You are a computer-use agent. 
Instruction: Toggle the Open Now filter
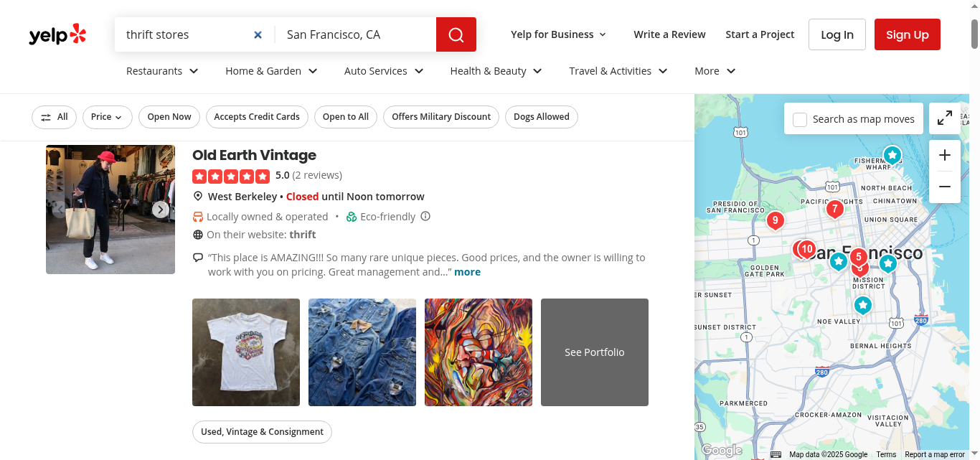pyautogui.click(x=169, y=117)
